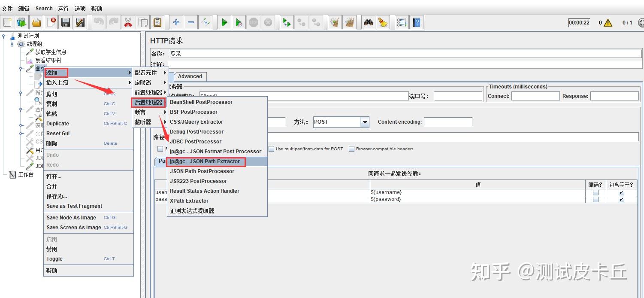Choose 配置元件 in the add submenu

coord(149,73)
